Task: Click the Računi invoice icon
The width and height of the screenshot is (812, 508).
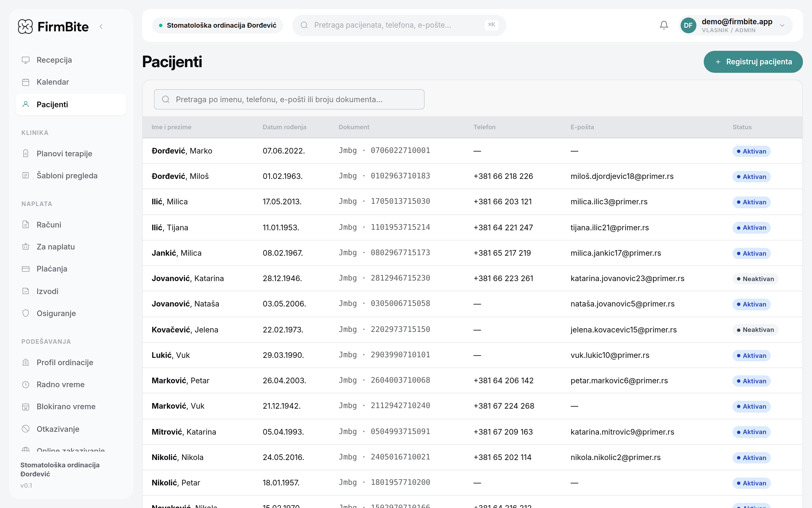Action: point(26,224)
